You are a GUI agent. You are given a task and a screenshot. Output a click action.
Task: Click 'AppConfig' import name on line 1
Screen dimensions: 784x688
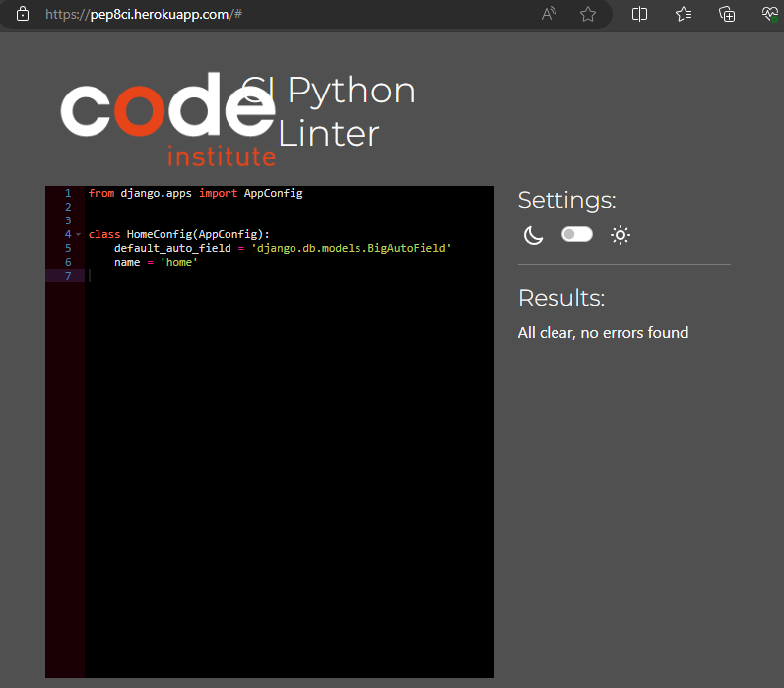tap(274, 193)
